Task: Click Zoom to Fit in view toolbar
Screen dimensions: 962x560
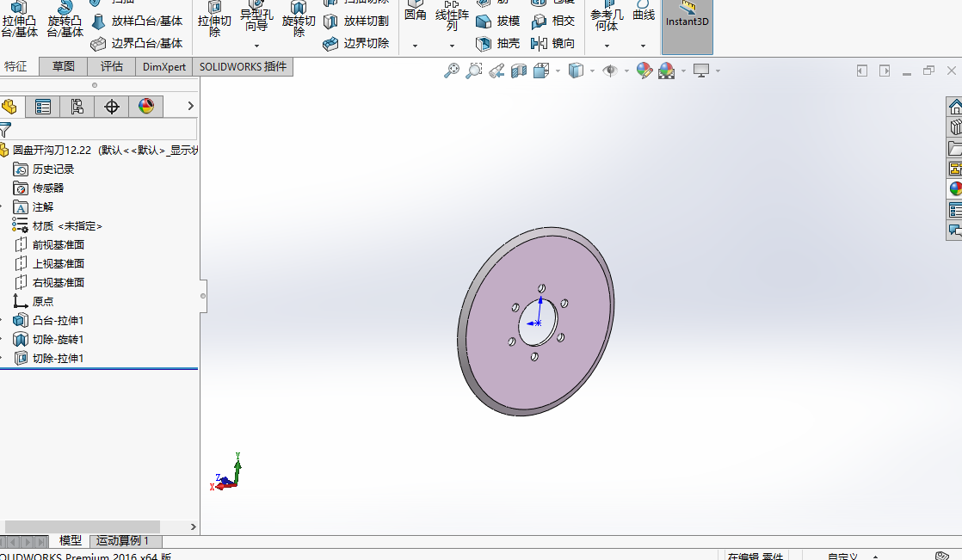Action: coord(452,71)
